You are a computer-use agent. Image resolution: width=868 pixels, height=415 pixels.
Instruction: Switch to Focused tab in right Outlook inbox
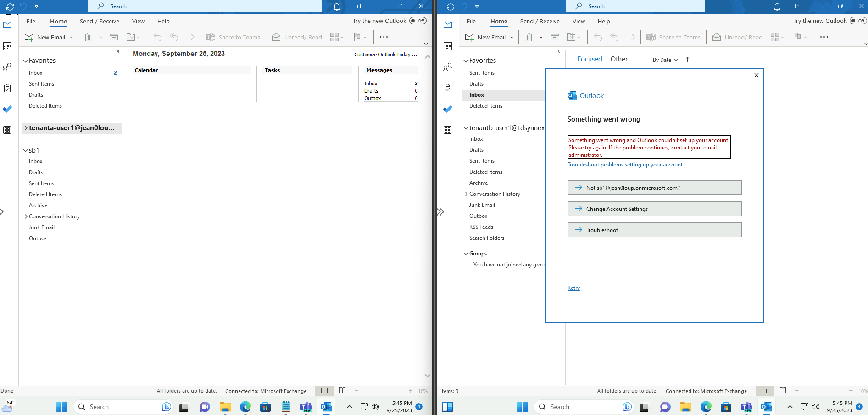590,59
